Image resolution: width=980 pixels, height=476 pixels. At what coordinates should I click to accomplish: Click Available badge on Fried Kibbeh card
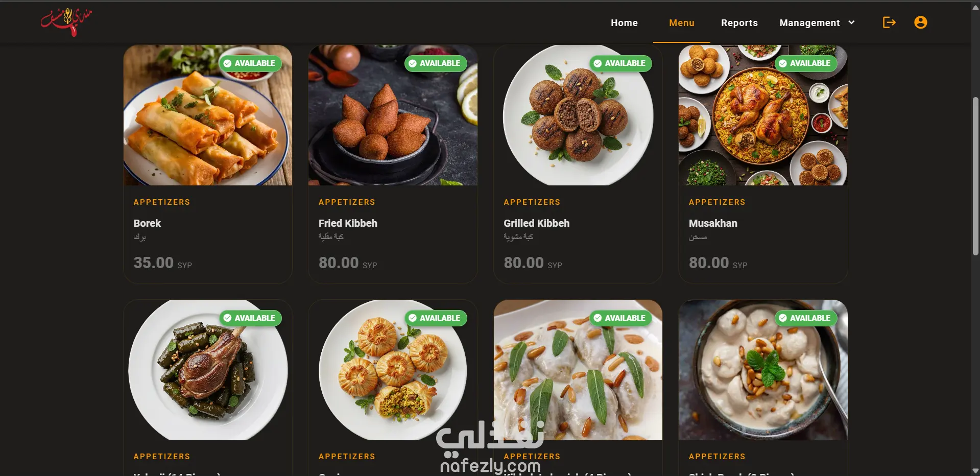pyautogui.click(x=436, y=63)
